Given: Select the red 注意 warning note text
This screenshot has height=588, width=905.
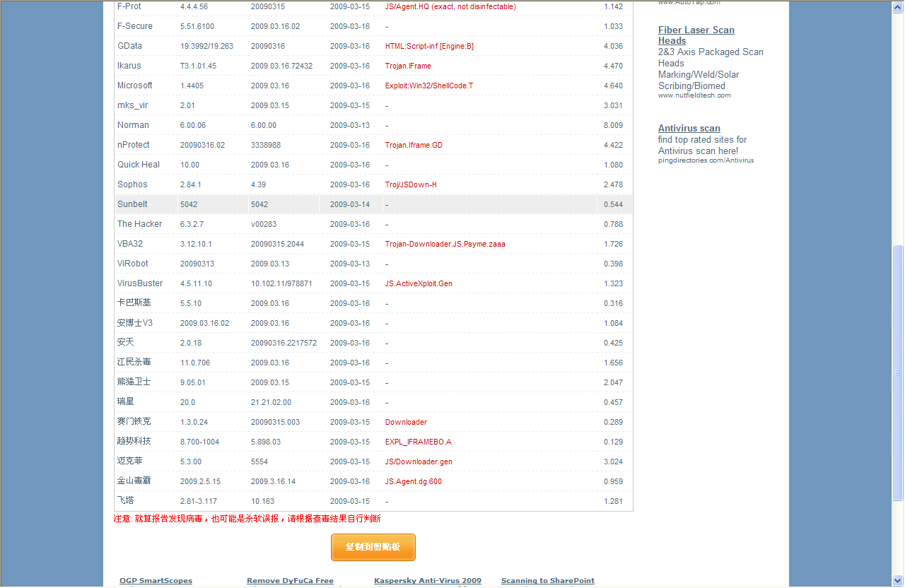Looking at the screenshot, I should click(x=247, y=519).
